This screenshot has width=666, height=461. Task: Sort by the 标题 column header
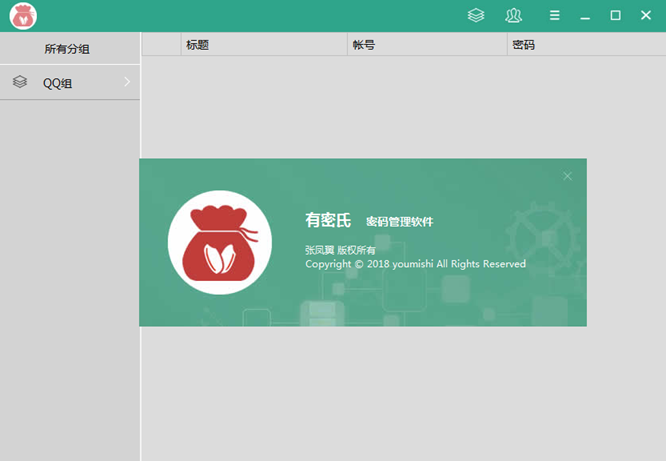coord(197,45)
